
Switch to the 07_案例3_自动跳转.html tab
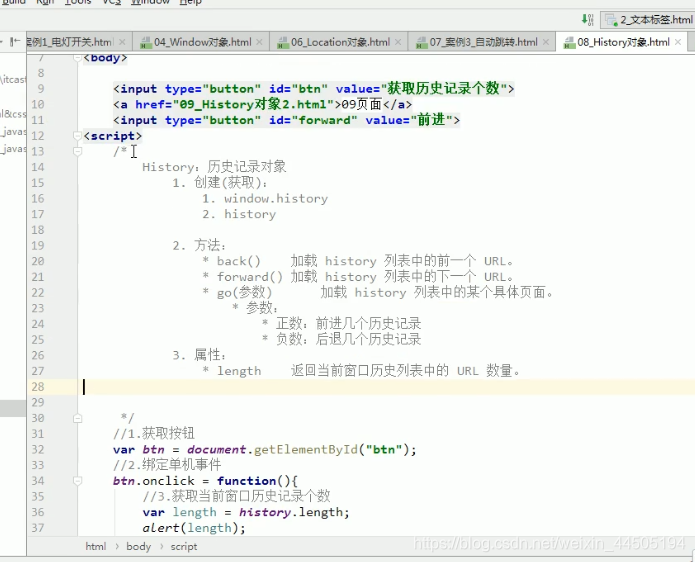click(x=483, y=42)
